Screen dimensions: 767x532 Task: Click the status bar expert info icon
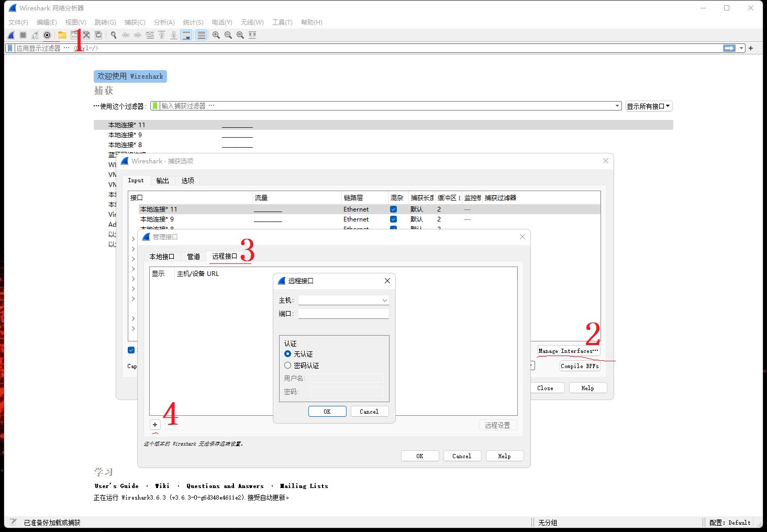point(13,522)
